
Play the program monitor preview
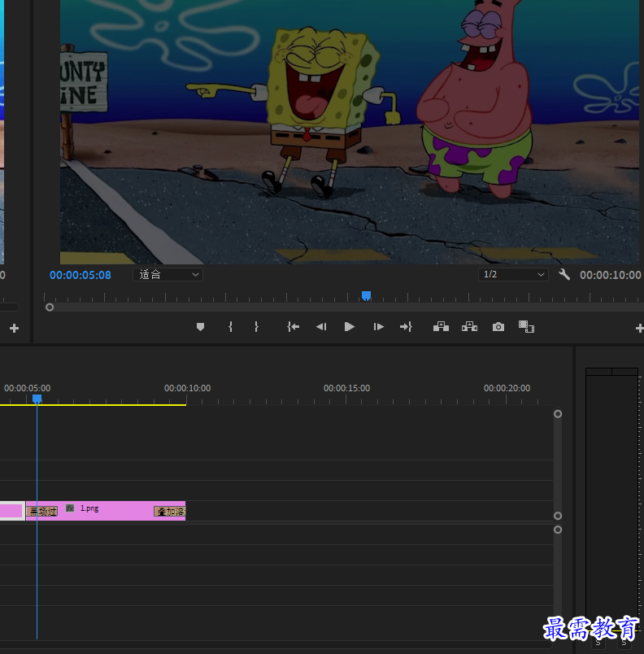point(350,327)
